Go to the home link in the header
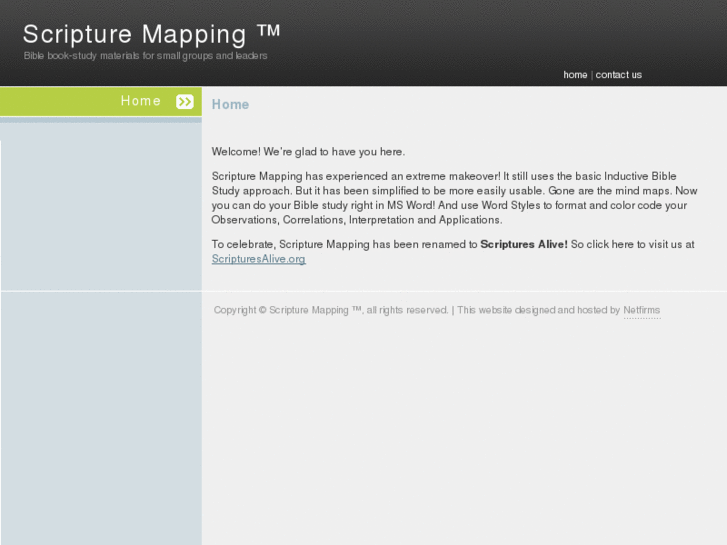 (x=575, y=75)
